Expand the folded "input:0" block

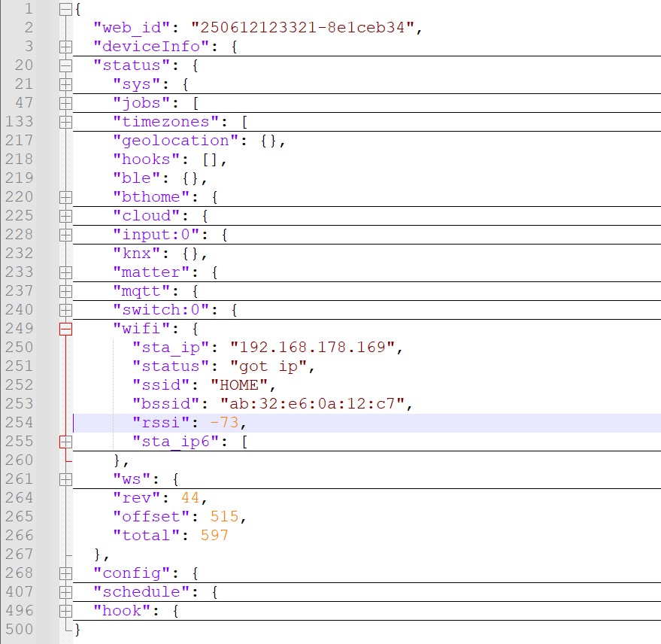pos(65,235)
